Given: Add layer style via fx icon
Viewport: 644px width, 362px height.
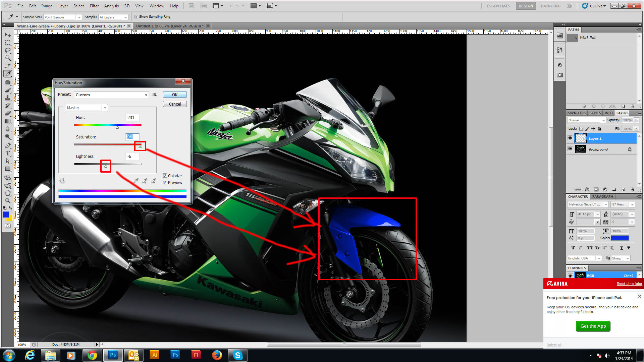Looking at the screenshot, I should tap(587, 189).
